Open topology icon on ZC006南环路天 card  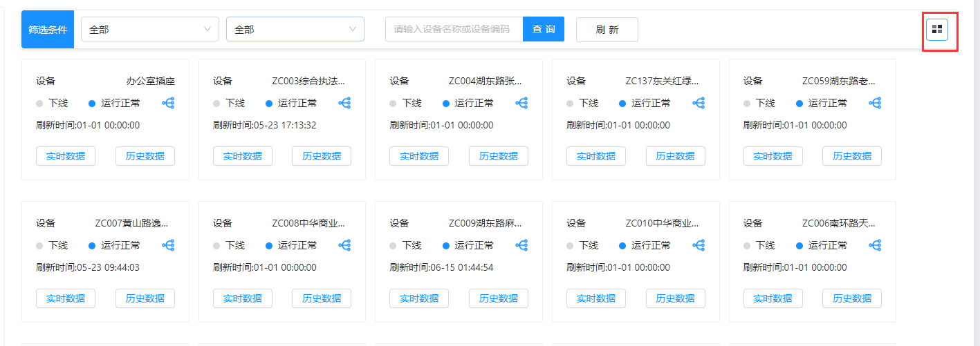[876, 245]
